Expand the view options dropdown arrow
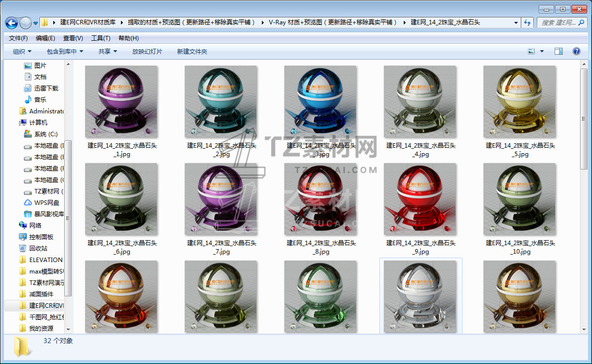 [x=542, y=51]
